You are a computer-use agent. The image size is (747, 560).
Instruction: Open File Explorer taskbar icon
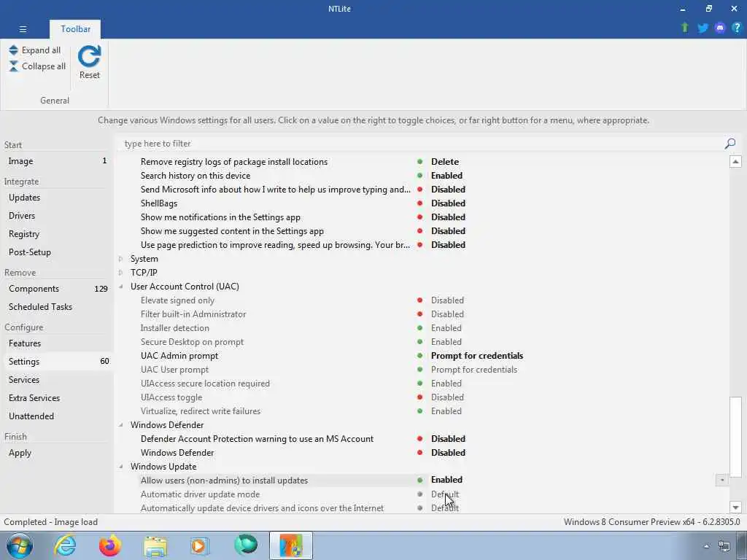[156, 545]
